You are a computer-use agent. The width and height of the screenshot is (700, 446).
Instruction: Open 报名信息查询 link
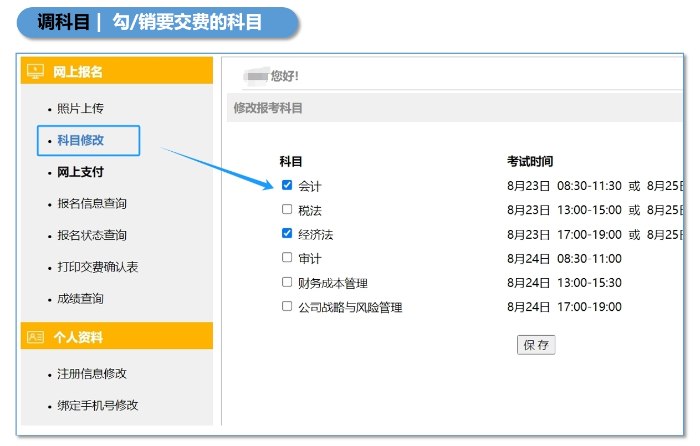pos(92,204)
